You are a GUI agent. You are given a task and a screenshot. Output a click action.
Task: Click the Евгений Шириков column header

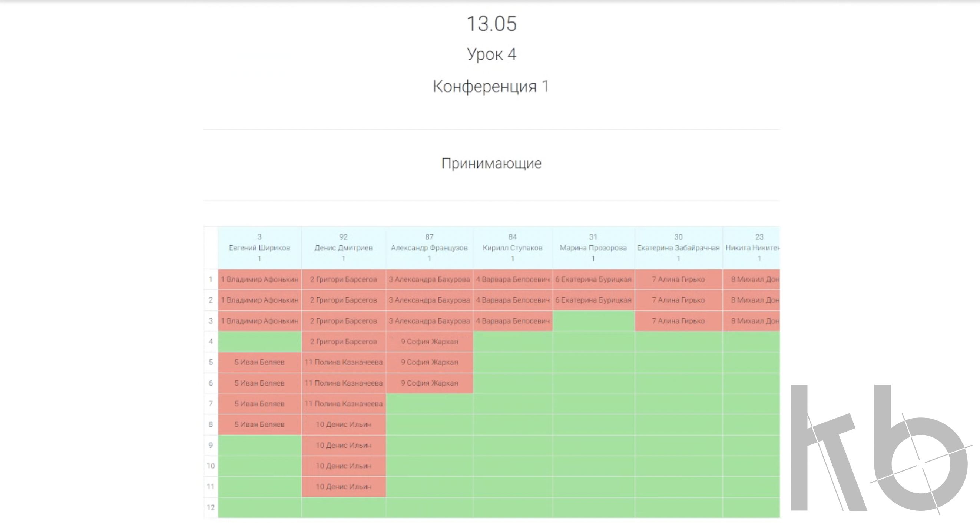[x=259, y=248]
